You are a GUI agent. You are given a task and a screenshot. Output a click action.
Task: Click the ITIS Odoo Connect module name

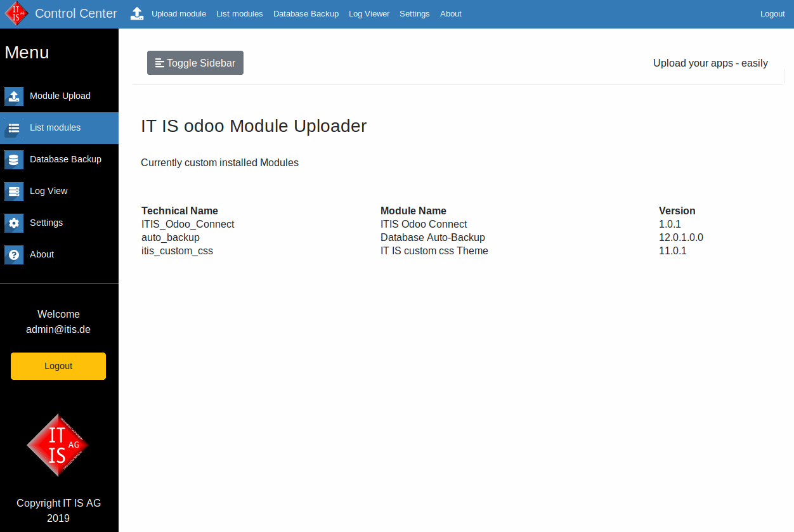coord(424,224)
